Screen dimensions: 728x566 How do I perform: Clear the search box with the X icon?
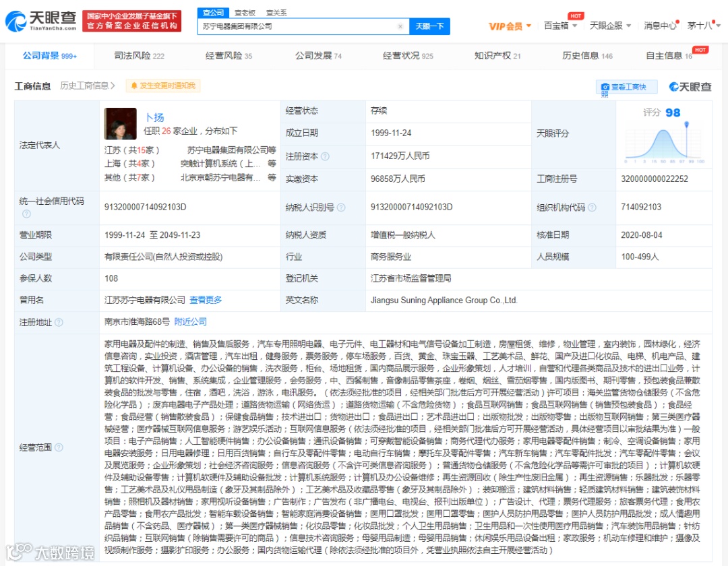pyautogui.click(x=400, y=26)
